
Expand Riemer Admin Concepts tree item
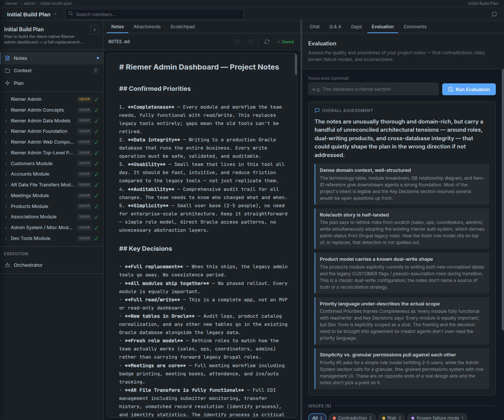click(x=6, y=110)
